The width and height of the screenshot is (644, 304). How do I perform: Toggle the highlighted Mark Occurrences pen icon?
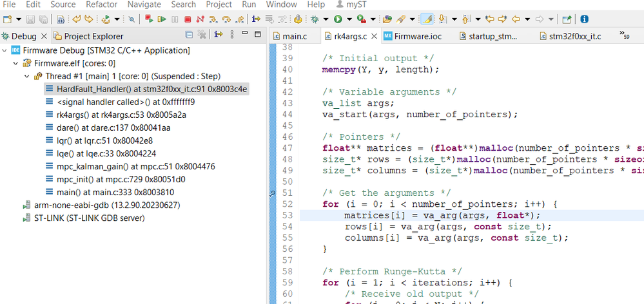pyautogui.click(x=427, y=19)
